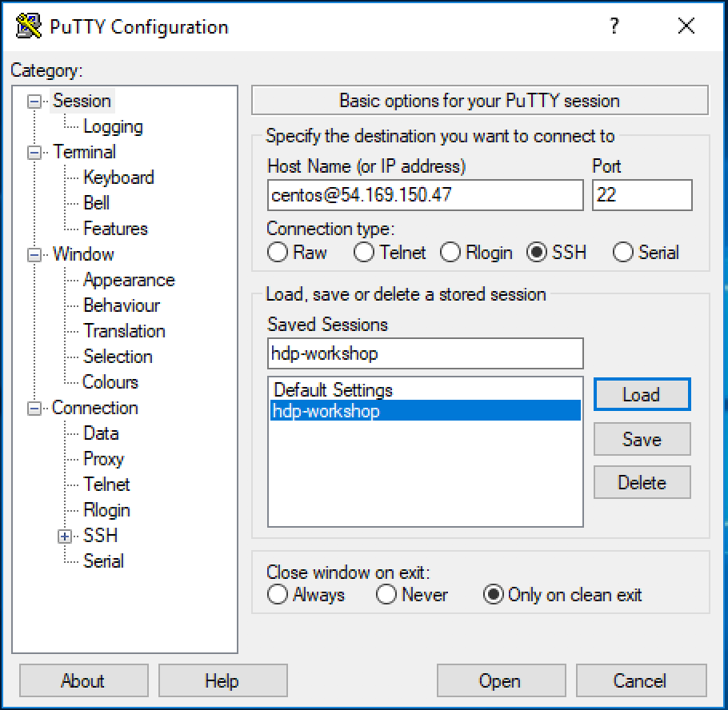The width and height of the screenshot is (728, 710).
Task: Open the Proxy category
Action: click(103, 459)
